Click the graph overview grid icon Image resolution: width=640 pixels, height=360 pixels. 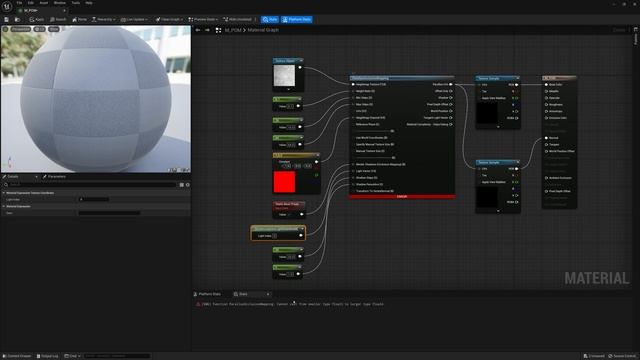[218, 30]
